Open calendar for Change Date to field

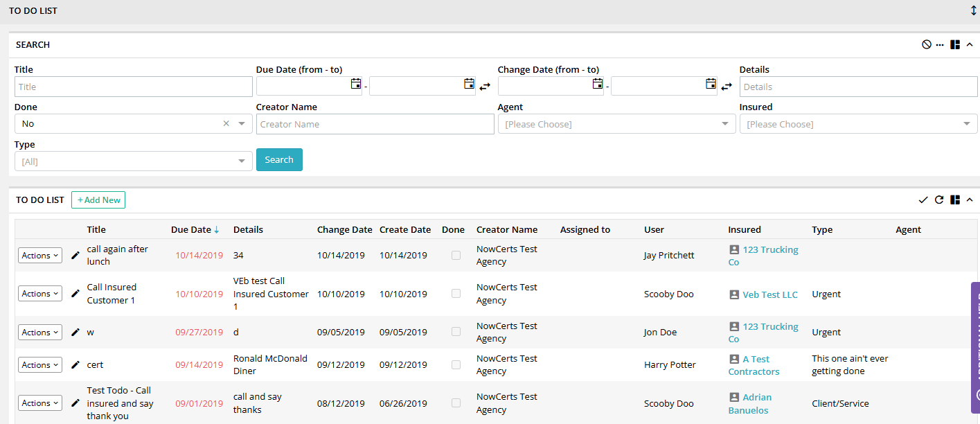pos(711,84)
